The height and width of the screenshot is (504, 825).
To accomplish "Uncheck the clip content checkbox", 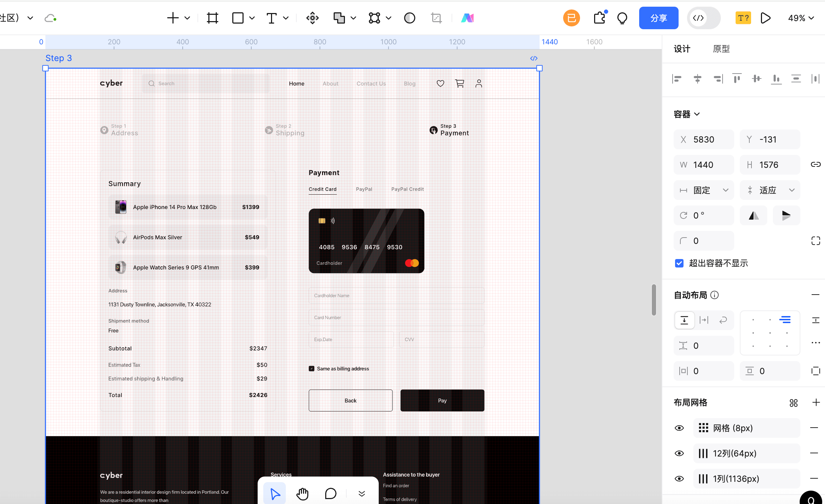I will 679,263.
